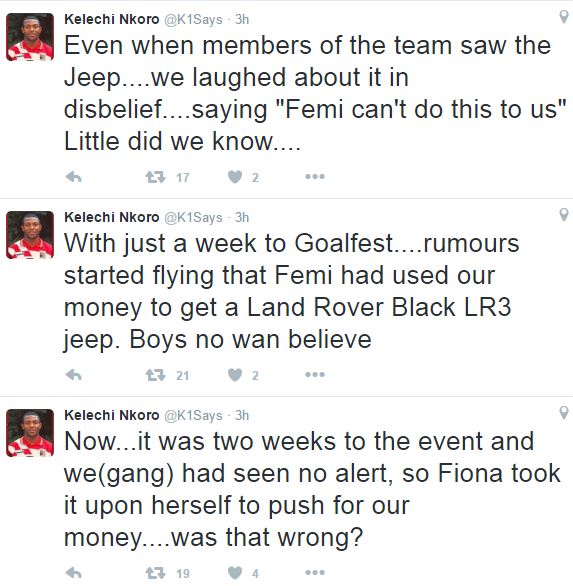Image resolution: width=573 pixels, height=586 pixels.
Task: Open more options on the first tweet
Action: [x=315, y=176]
